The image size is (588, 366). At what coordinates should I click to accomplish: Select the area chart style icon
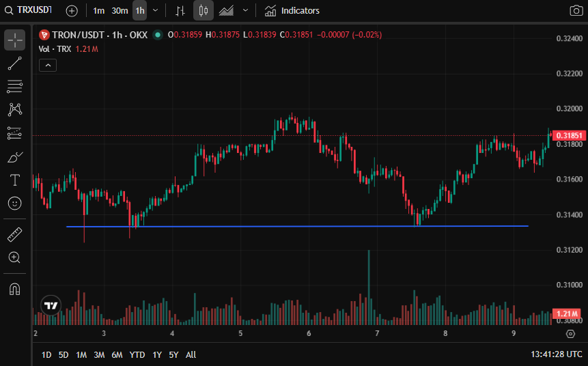[226, 10]
